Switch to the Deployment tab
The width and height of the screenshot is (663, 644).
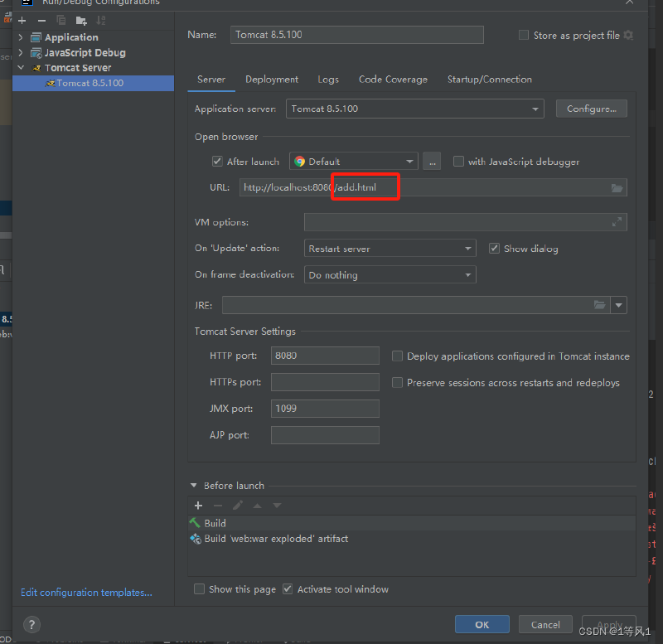pos(272,80)
